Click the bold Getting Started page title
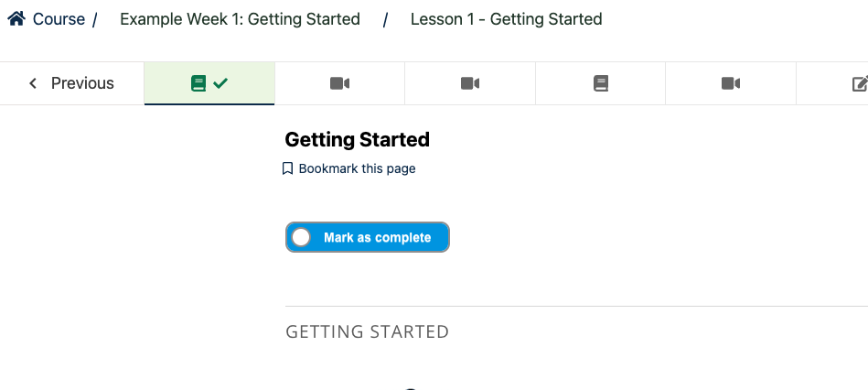 click(x=357, y=139)
